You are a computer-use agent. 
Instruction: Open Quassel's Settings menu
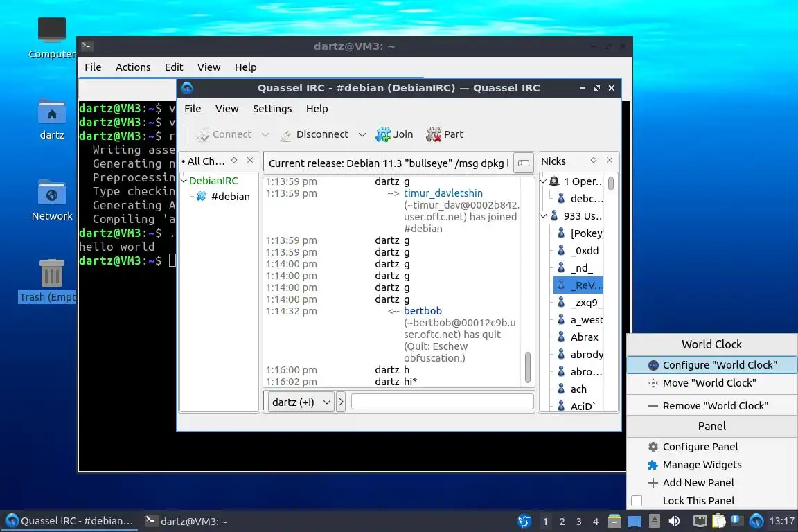pyautogui.click(x=272, y=109)
